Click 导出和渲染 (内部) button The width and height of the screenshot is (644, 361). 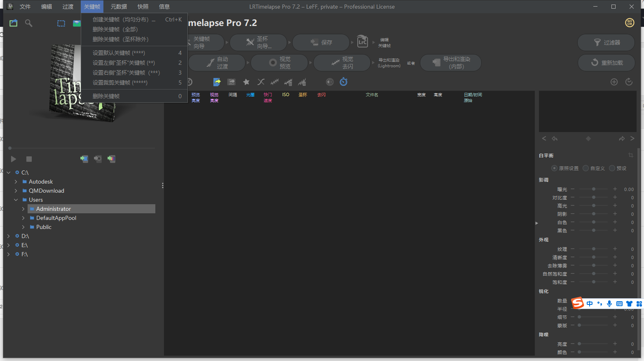(451, 63)
